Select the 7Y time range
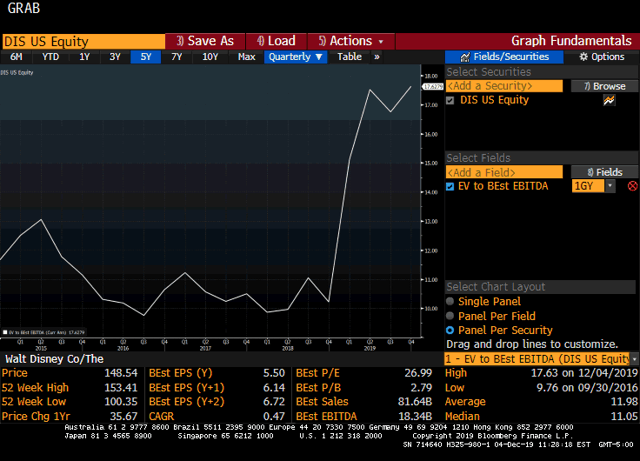Image resolution: width=640 pixels, height=461 pixels. click(177, 57)
